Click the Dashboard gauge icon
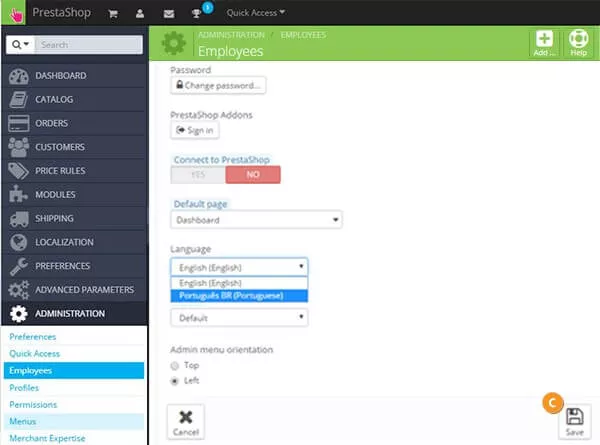The image size is (600, 445). pos(18,76)
